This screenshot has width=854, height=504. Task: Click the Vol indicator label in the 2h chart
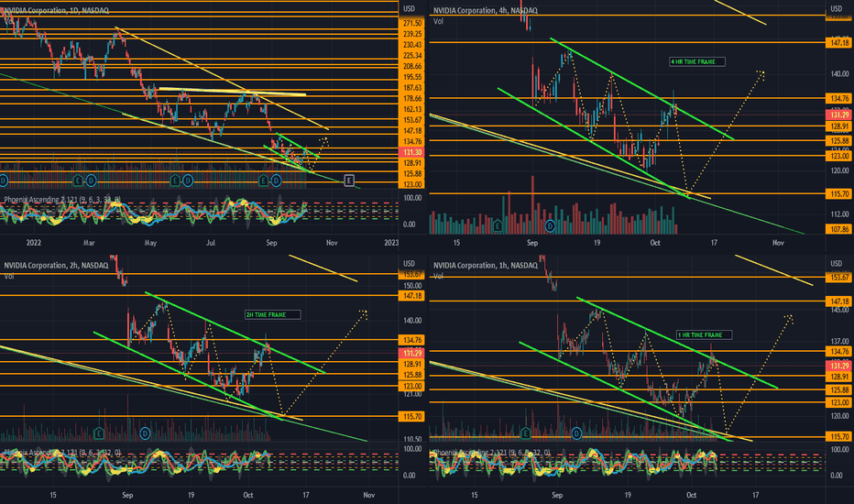pos(9,276)
